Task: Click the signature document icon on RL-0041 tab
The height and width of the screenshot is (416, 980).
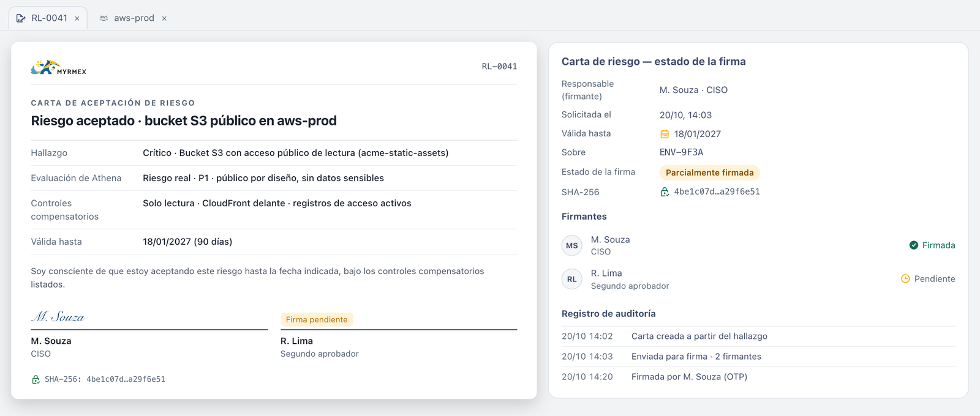Action: [x=21, y=18]
